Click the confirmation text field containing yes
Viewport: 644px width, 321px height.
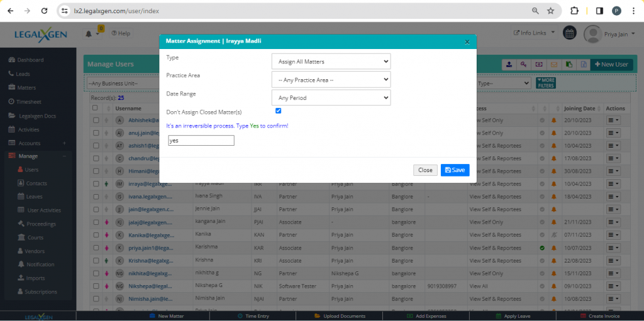point(201,141)
